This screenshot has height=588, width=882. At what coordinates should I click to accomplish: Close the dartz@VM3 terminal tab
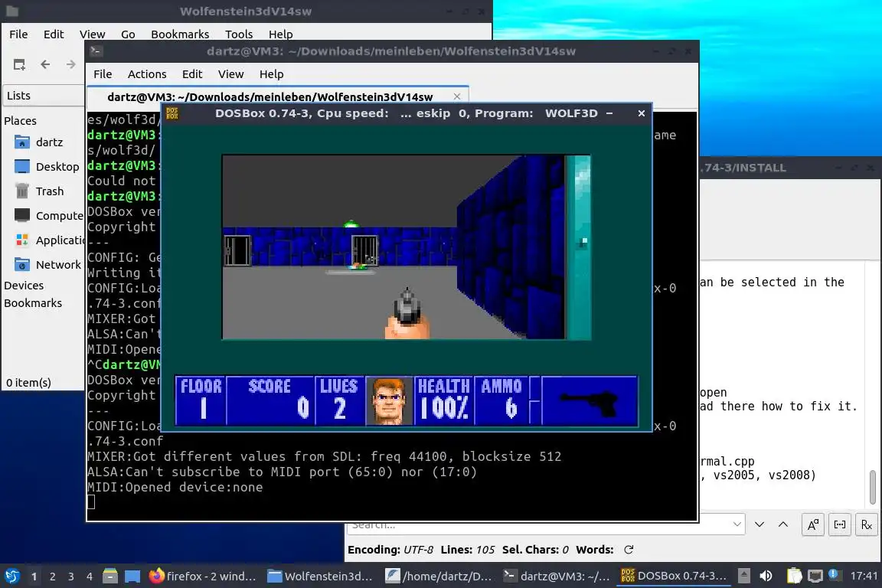tap(457, 96)
